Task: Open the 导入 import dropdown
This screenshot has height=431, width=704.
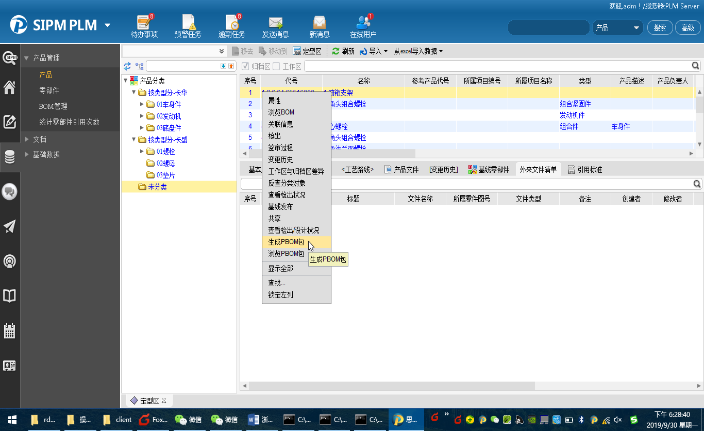Action: pyautogui.click(x=375, y=50)
